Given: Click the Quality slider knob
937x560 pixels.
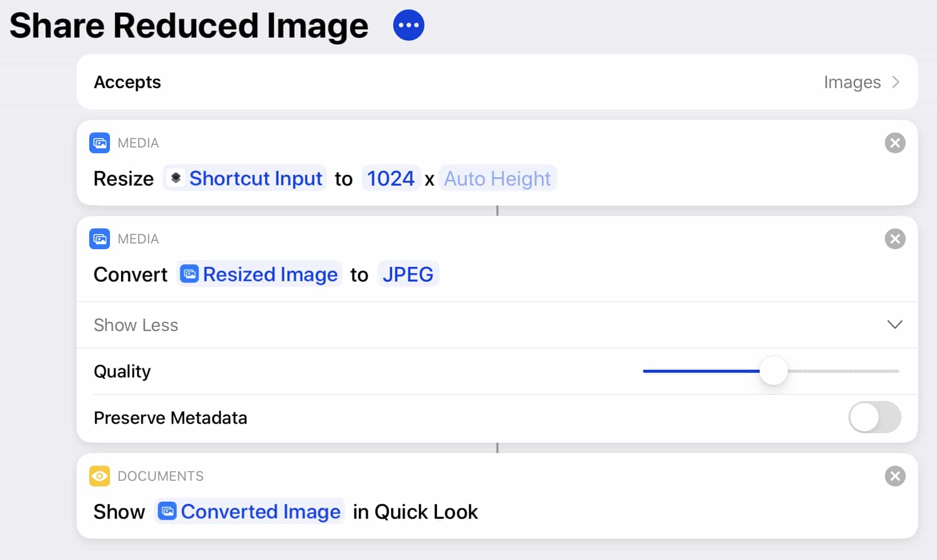Looking at the screenshot, I should click(773, 371).
